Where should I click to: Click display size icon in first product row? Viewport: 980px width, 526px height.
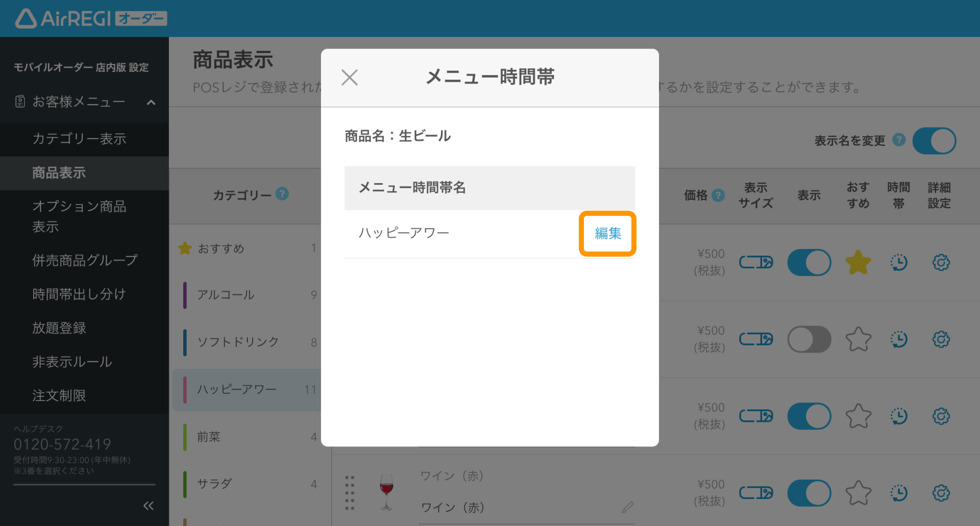coord(756,263)
